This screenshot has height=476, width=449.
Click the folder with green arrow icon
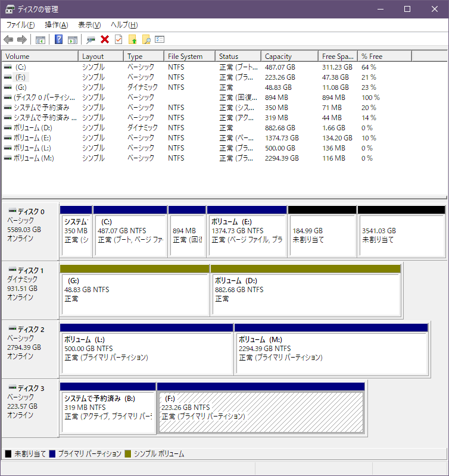tap(132, 39)
